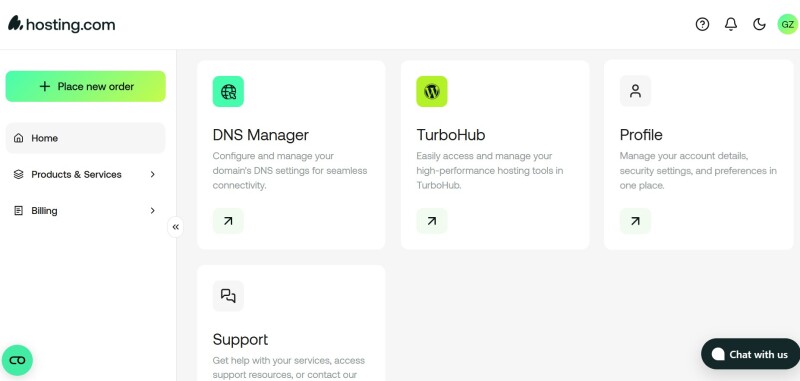
Task: Expand the Products & Services chevron
Action: pyautogui.click(x=153, y=174)
